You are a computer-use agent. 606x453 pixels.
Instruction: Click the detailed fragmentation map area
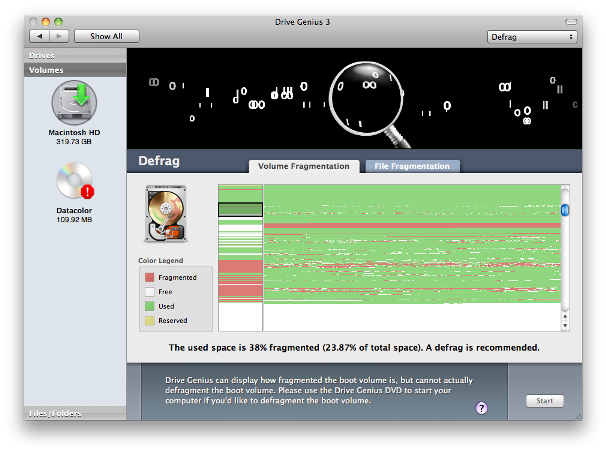(412, 258)
